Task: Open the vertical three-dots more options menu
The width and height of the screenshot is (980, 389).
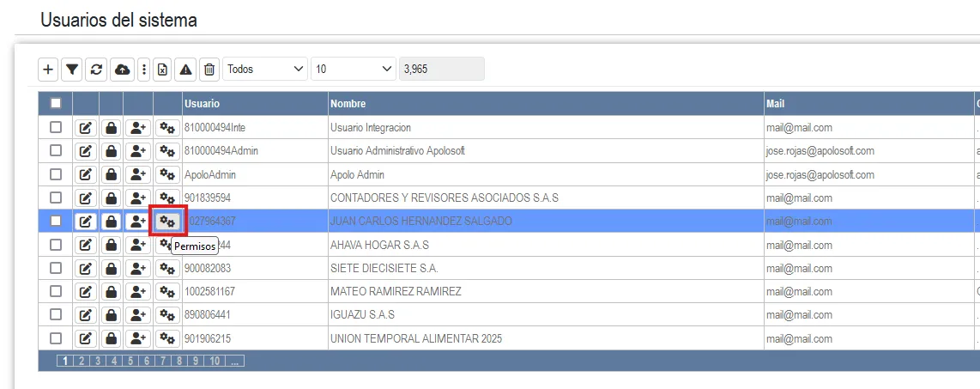Action: (143, 70)
